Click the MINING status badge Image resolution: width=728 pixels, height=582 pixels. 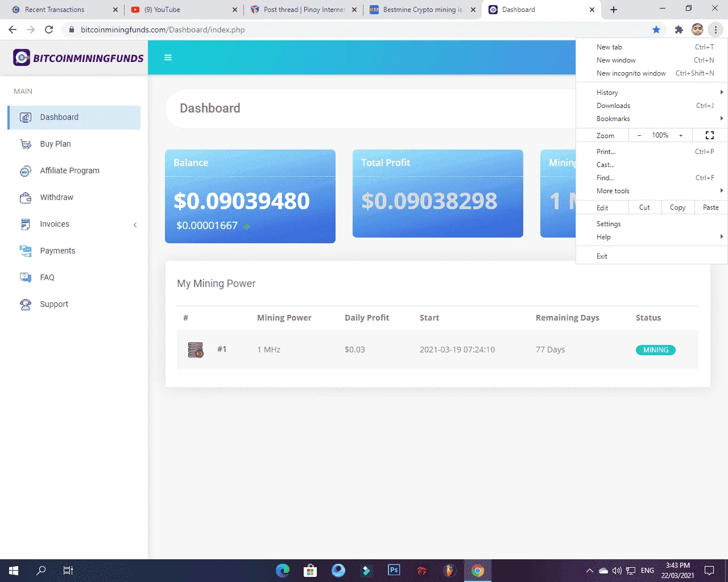pyautogui.click(x=655, y=350)
